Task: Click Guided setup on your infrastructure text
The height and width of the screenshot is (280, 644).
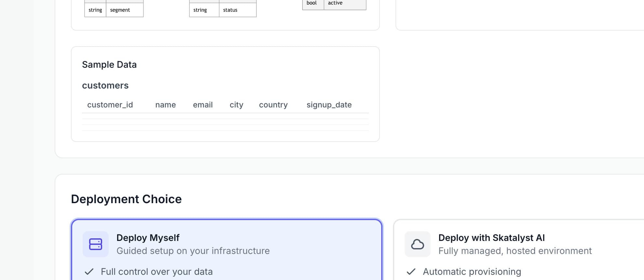Action: tap(193, 251)
